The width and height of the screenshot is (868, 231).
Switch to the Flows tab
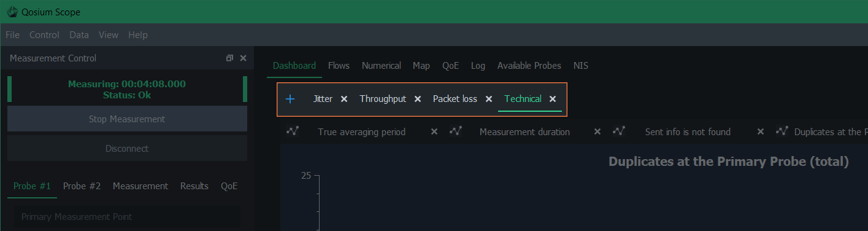(x=339, y=65)
